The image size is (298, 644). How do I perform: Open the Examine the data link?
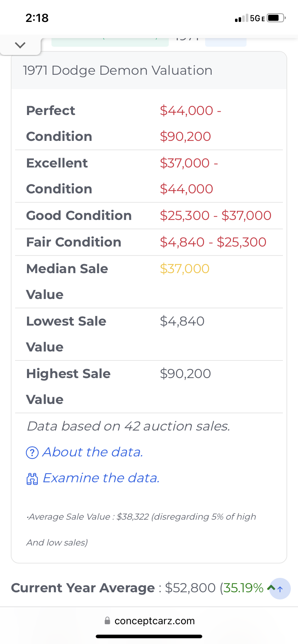[x=101, y=478]
